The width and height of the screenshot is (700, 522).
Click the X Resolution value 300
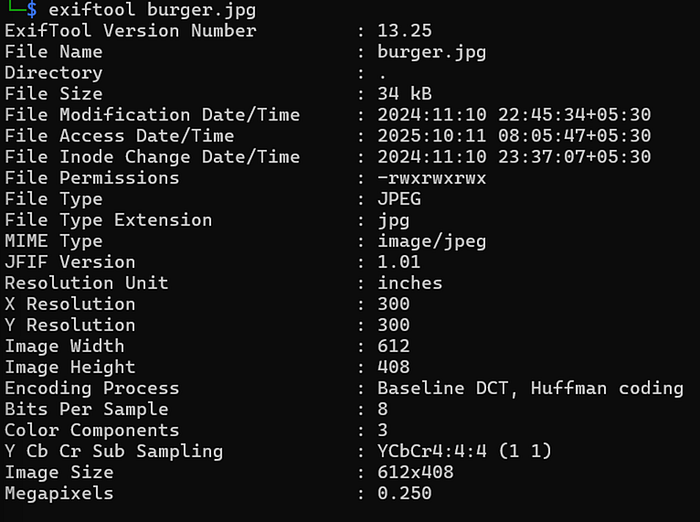click(x=394, y=304)
